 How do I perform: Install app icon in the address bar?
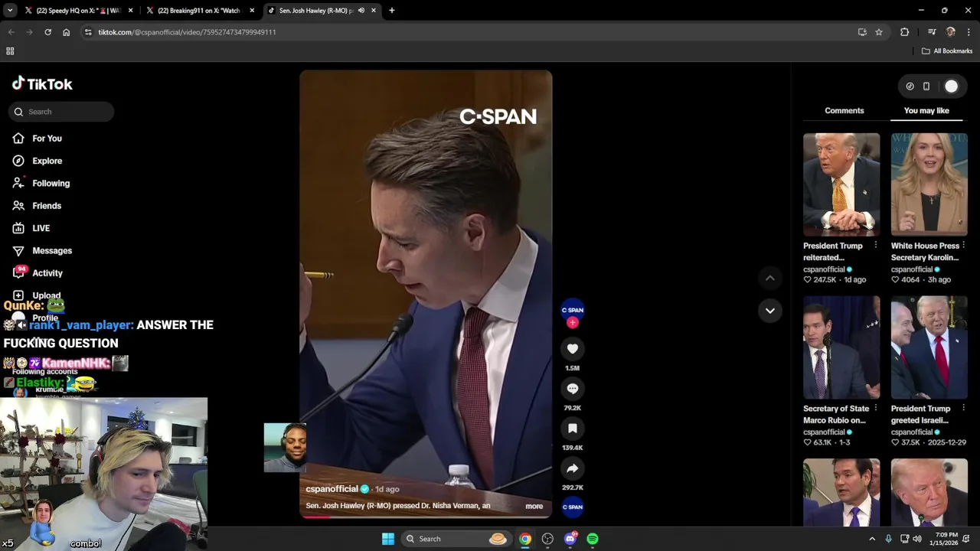tap(862, 32)
